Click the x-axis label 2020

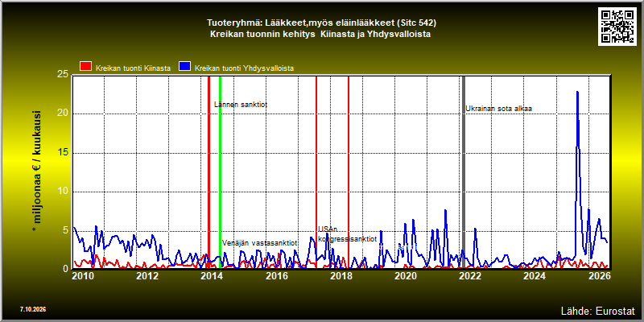click(406, 276)
